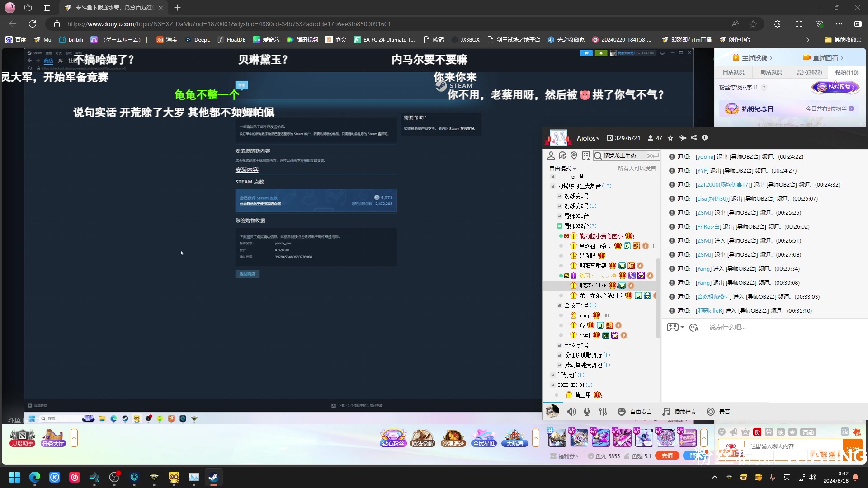868x488 pixels.
Task: Open the 自由模式 mode dropdown
Action: pyautogui.click(x=563, y=169)
